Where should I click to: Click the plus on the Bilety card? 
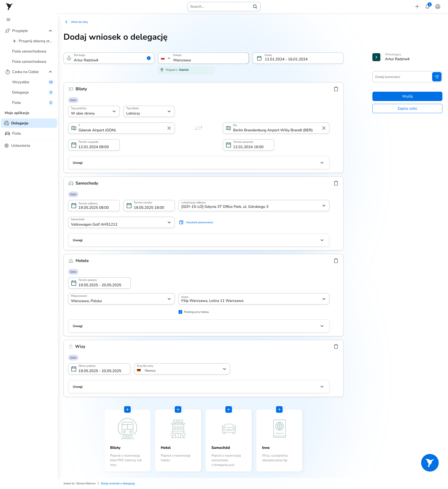[x=127, y=409]
